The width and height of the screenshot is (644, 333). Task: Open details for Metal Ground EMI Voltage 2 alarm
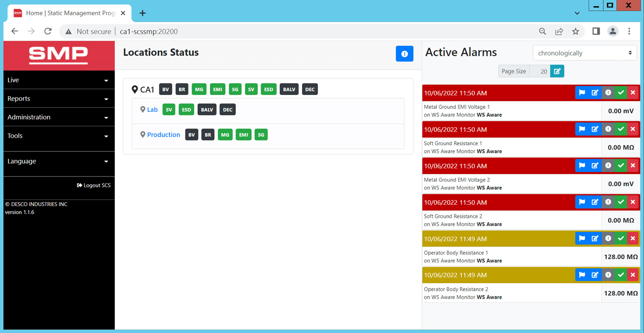(608, 165)
